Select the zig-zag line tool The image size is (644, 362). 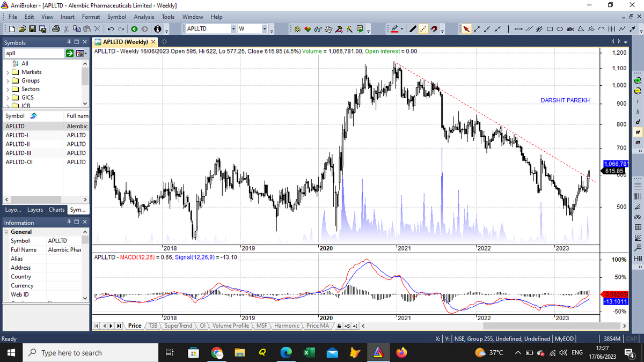pos(621,29)
